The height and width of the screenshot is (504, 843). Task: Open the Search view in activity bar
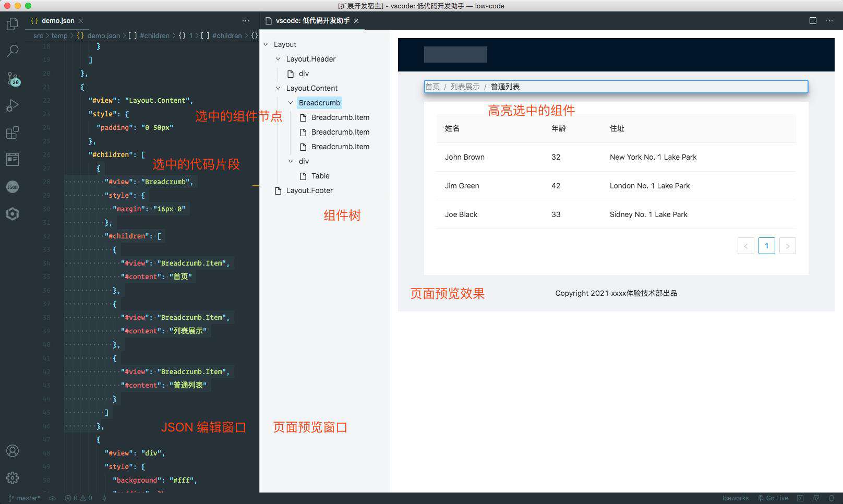(13, 51)
